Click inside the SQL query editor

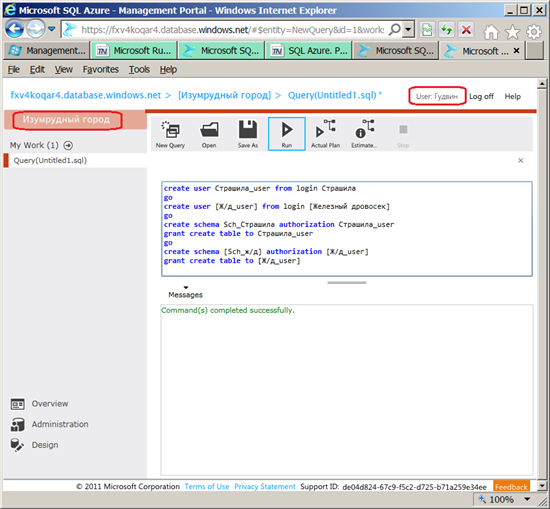[347, 229]
